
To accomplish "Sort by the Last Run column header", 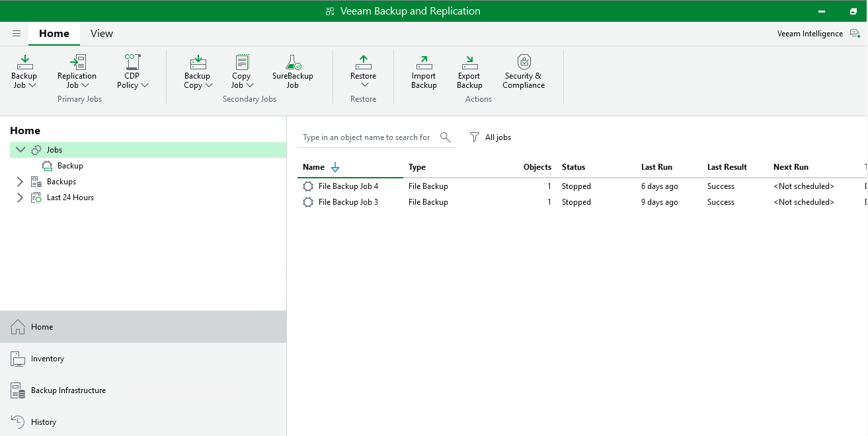I will [656, 167].
